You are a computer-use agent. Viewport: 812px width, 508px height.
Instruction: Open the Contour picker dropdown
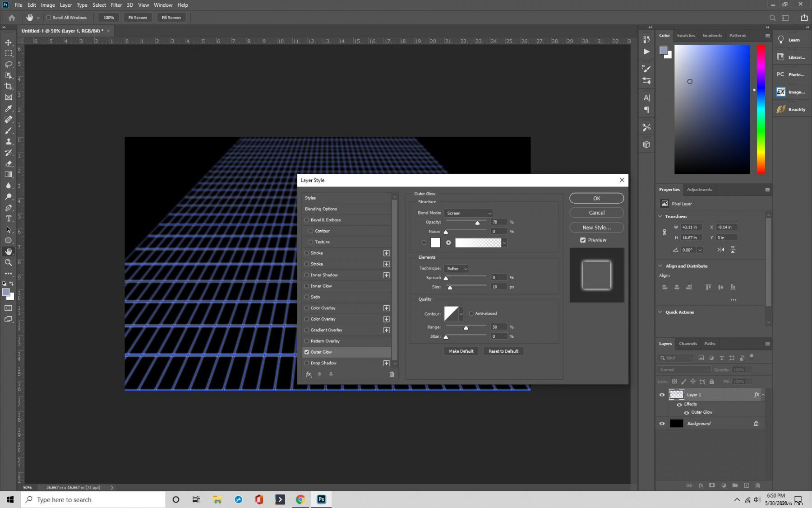click(x=461, y=313)
